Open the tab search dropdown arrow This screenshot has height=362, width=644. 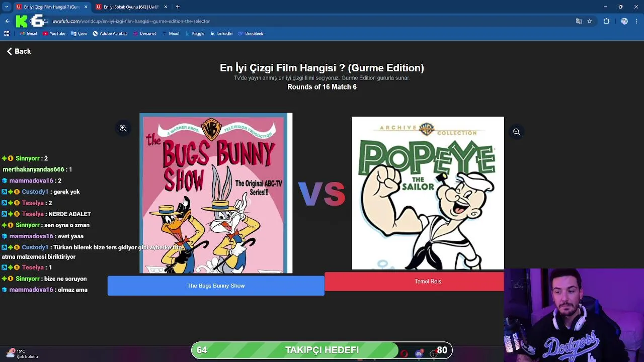[7, 7]
